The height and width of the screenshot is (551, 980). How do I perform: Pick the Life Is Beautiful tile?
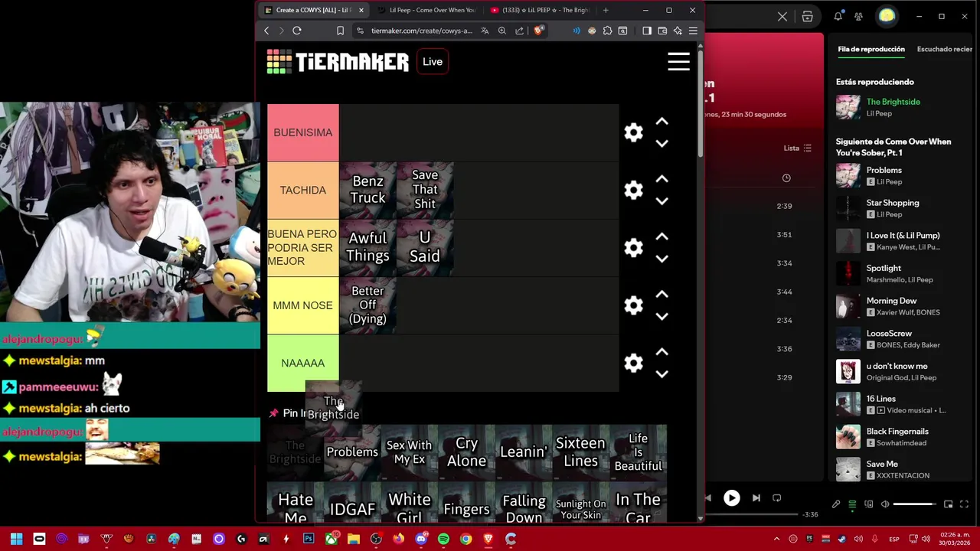(x=638, y=452)
